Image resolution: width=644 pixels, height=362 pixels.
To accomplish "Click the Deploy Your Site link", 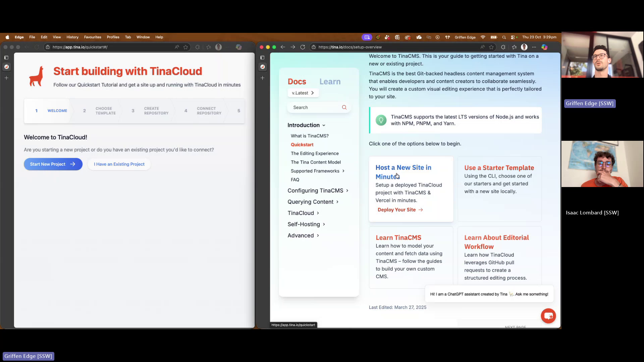I will pos(400,209).
